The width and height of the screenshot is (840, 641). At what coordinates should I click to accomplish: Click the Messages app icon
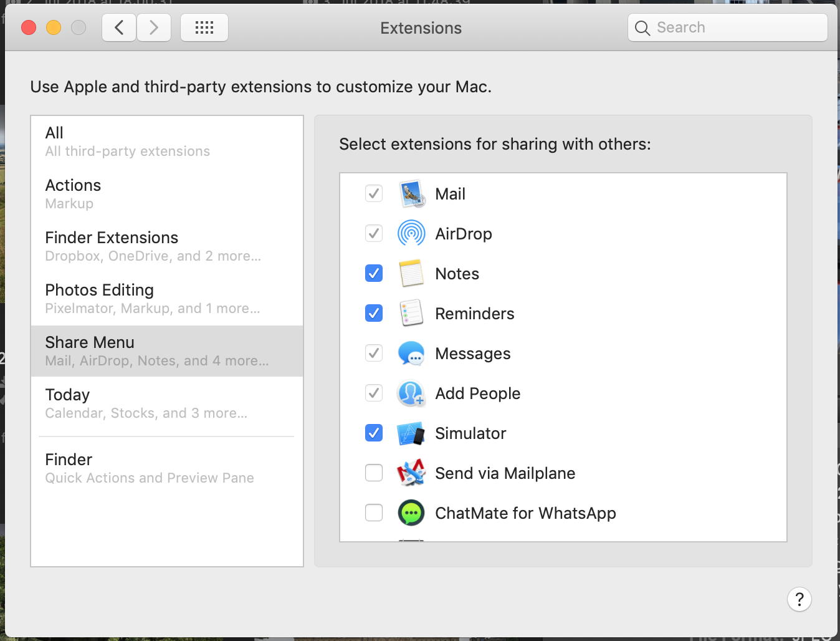(x=411, y=354)
